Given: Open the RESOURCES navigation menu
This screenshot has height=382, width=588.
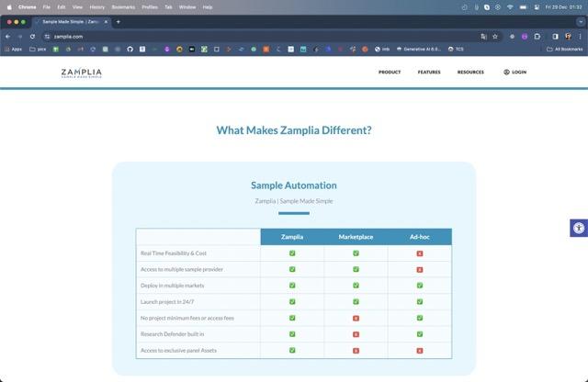Looking at the screenshot, I should pos(470,72).
